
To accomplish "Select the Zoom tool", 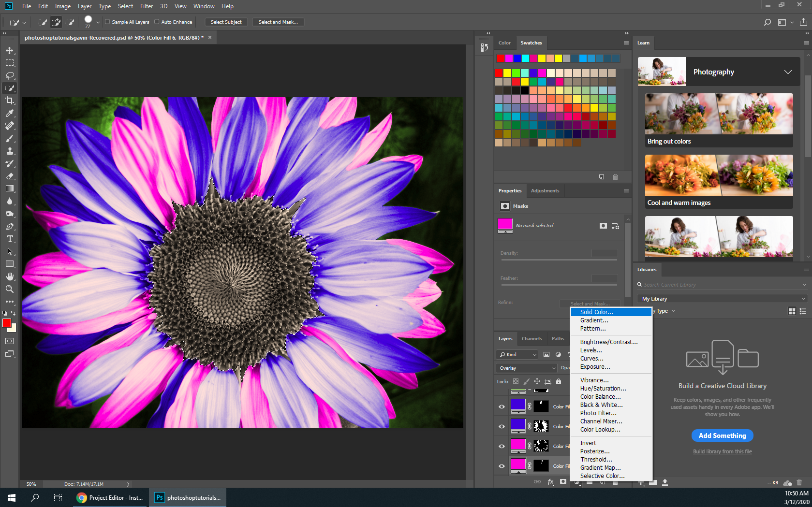I will (10, 289).
